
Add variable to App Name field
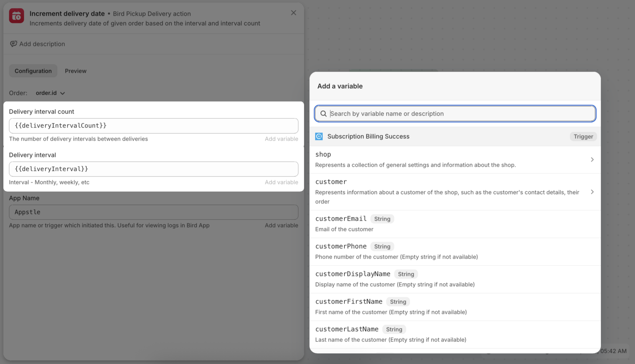(x=281, y=225)
